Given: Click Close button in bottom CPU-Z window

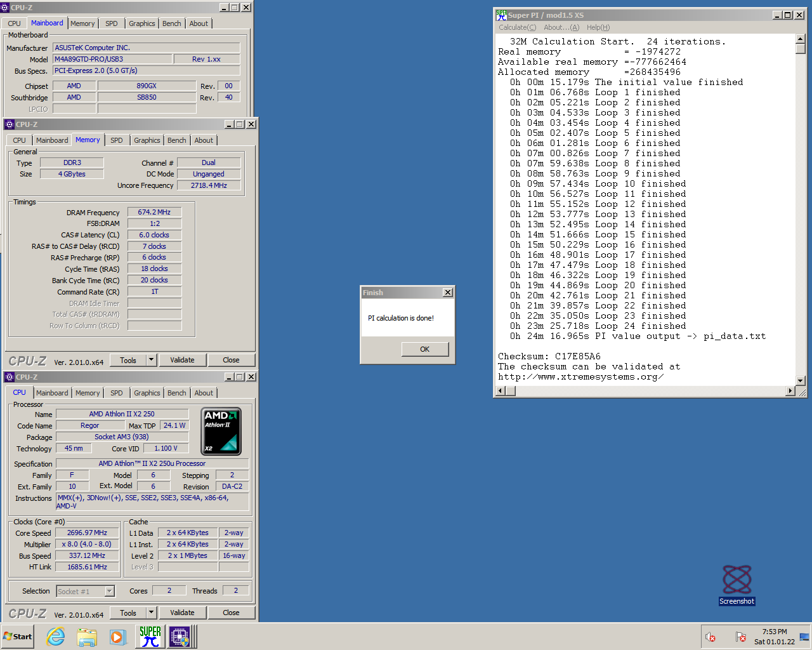Looking at the screenshot, I should point(231,613).
